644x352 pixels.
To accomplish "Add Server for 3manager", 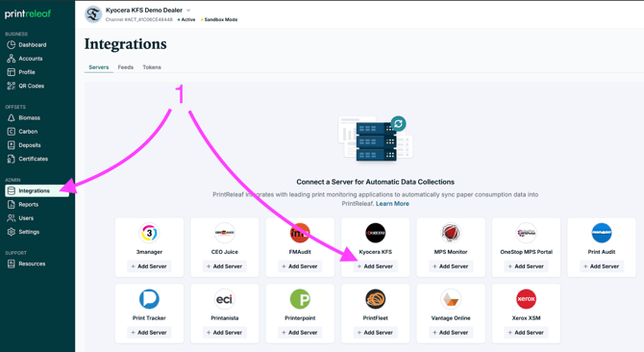I will (149, 266).
